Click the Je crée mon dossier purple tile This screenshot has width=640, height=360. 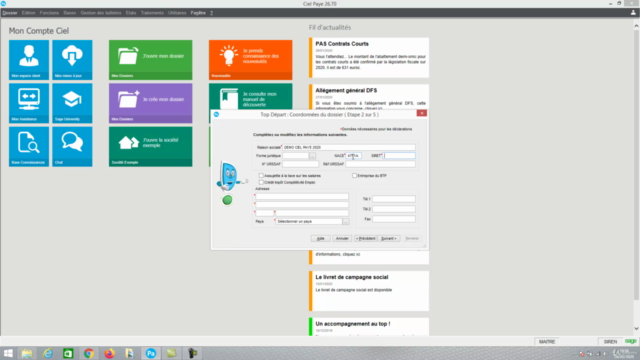coord(151,103)
